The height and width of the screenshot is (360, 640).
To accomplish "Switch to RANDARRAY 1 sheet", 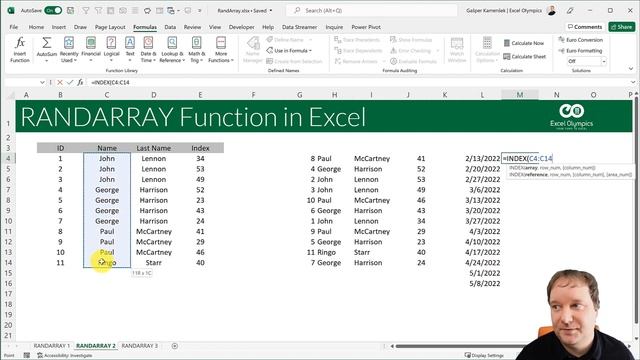I will tap(51, 346).
